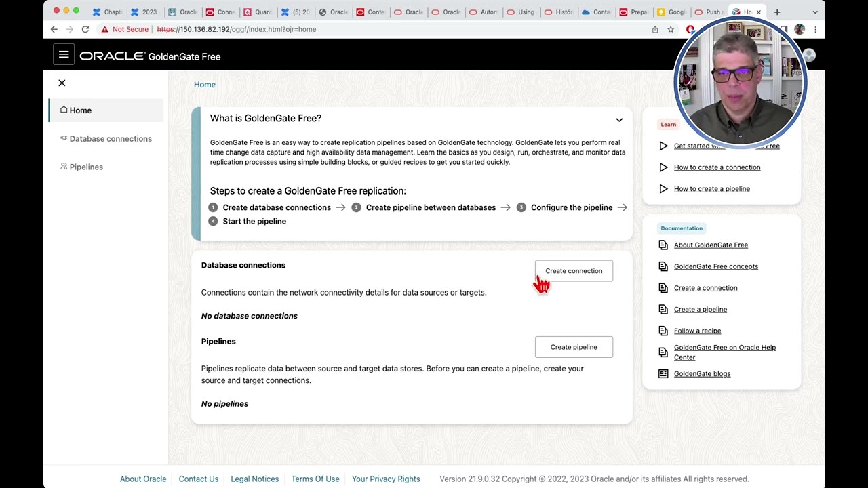Open About GoldenGate Free documentation link
Viewport: 868px width, 488px height.
point(711,245)
